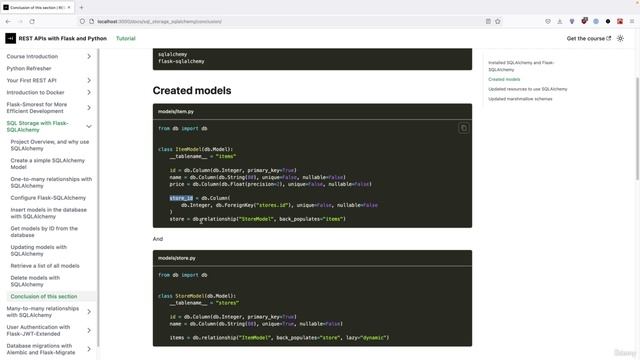Click highlighted store_id in code
Image resolution: width=640 pixels, height=360 pixels.
point(181,198)
